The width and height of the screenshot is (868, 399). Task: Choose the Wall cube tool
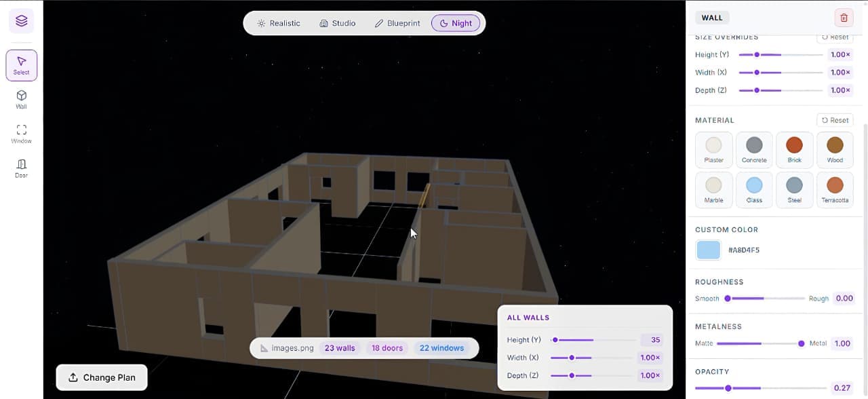[x=21, y=99]
